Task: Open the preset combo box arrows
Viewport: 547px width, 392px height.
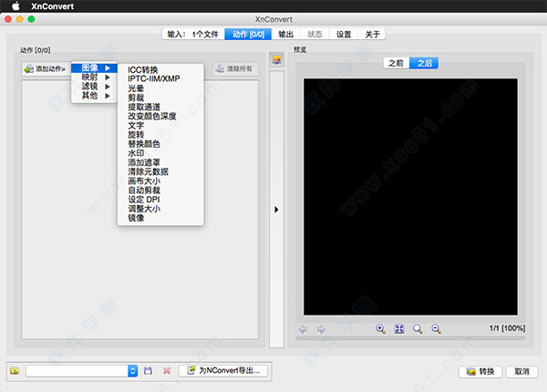Action: point(132,371)
